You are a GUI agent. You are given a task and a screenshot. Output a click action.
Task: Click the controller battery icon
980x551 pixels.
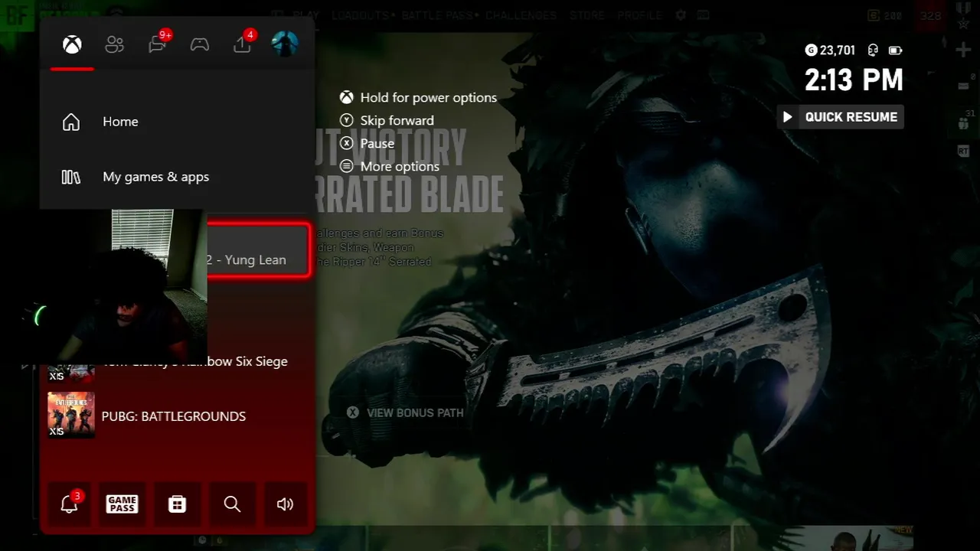(x=895, y=51)
